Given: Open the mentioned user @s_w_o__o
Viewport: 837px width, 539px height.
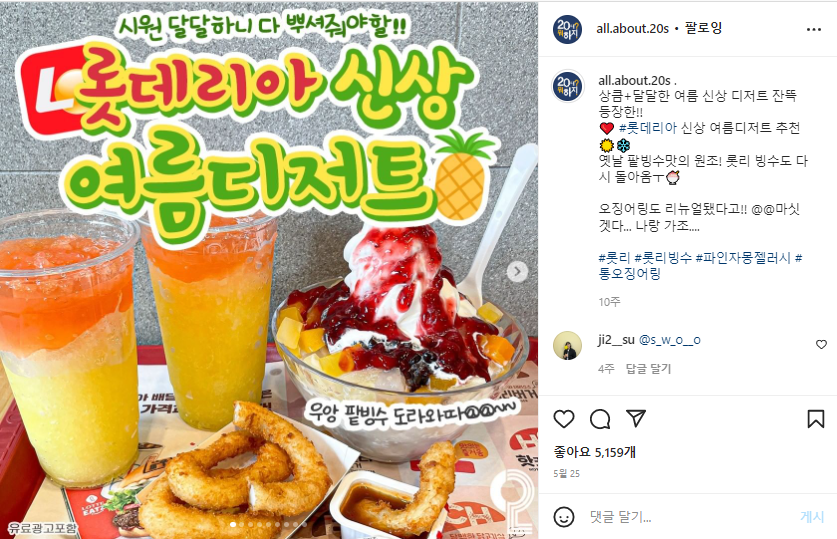Looking at the screenshot, I should [x=669, y=340].
